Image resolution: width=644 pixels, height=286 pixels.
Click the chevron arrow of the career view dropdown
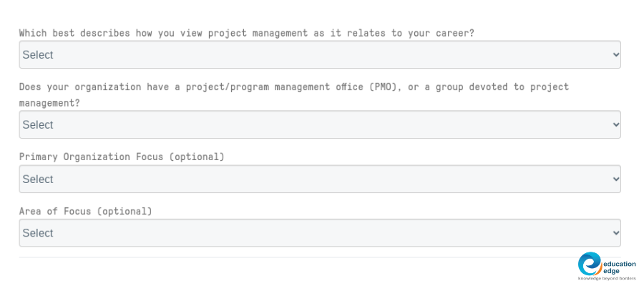[615, 54]
